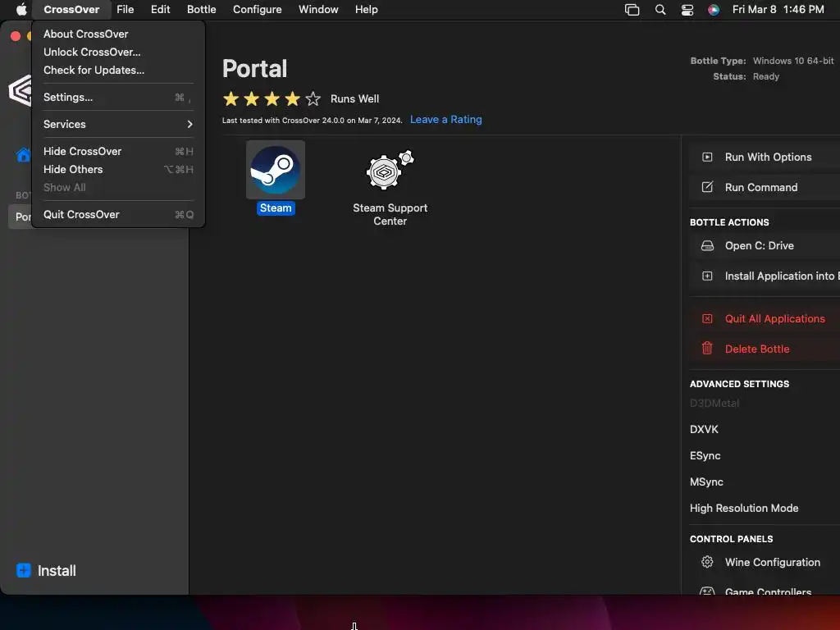The height and width of the screenshot is (630, 840).
Task: Toggle the DXVK advanced setting
Action: pyautogui.click(x=704, y=429)
